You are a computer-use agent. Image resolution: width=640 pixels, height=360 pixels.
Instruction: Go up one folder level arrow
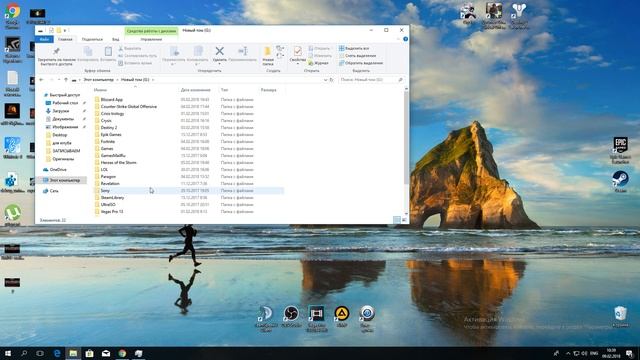pyautogui.click(x=66, y=80)
